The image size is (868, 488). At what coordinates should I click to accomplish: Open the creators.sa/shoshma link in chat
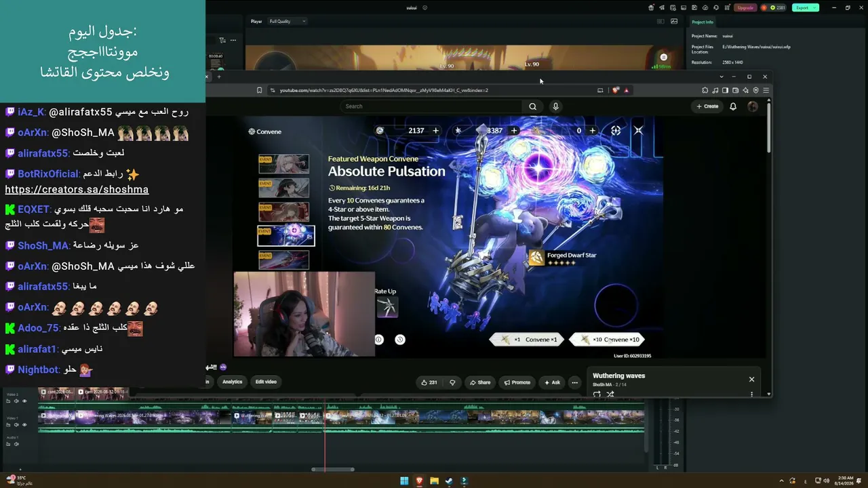point(77,190)
